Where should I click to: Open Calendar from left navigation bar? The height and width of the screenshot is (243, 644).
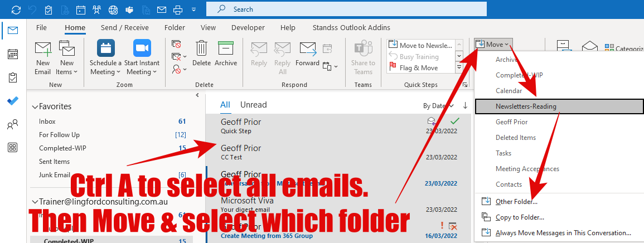(12, 54)
